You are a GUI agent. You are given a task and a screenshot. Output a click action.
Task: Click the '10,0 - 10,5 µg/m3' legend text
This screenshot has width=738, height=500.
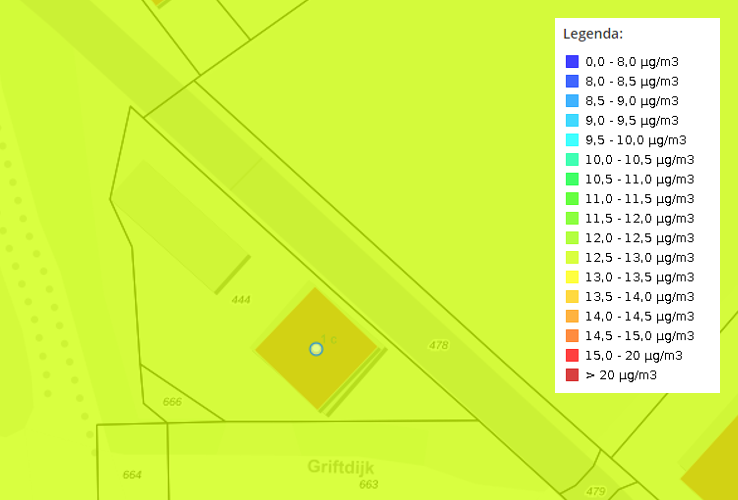tap(640, 160)
